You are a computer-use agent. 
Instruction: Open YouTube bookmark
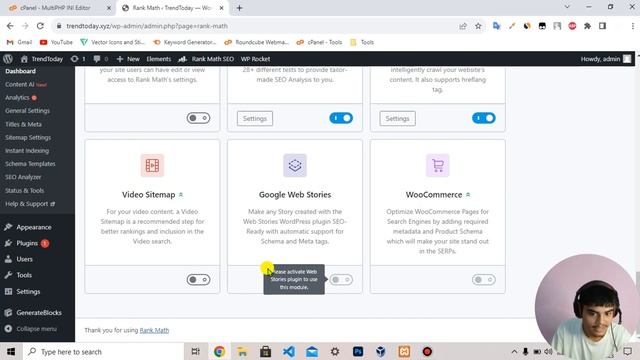tap(56, 42)
